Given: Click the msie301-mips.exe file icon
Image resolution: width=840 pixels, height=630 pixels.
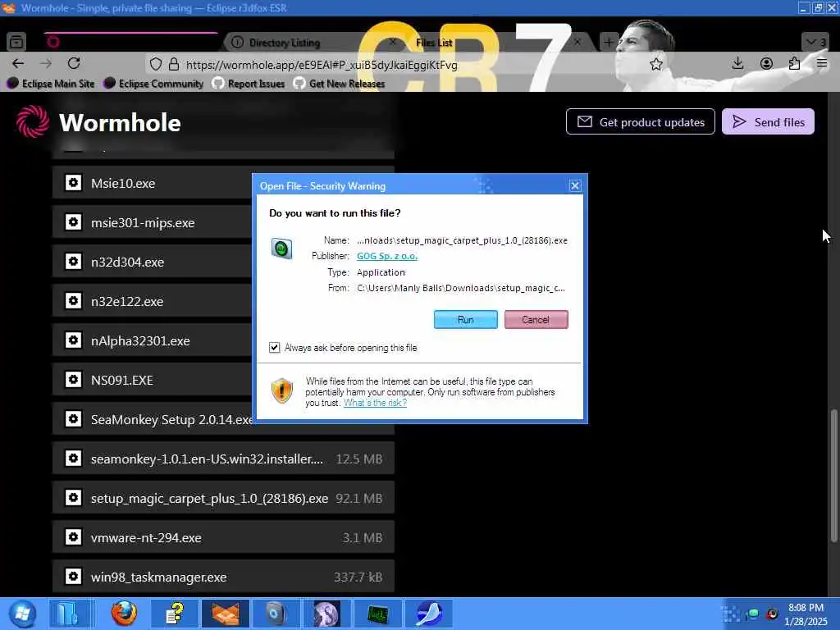Looking at the screenshot, I should click(73, 222).
